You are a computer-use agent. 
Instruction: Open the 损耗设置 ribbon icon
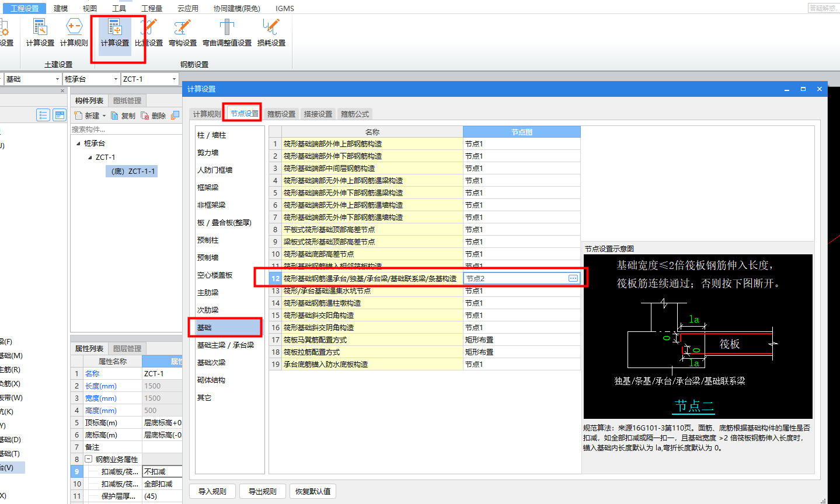(x=271, y=33)
